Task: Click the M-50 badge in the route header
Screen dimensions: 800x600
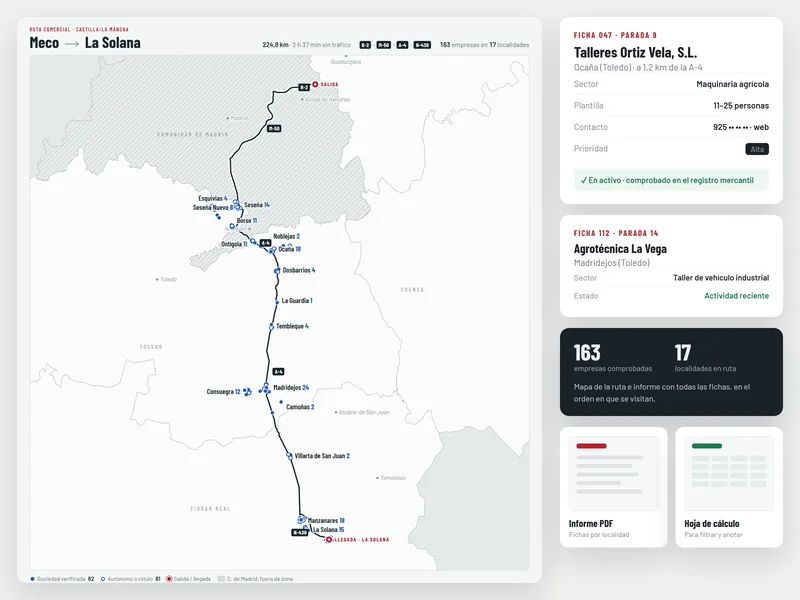Action: point(384,45)
